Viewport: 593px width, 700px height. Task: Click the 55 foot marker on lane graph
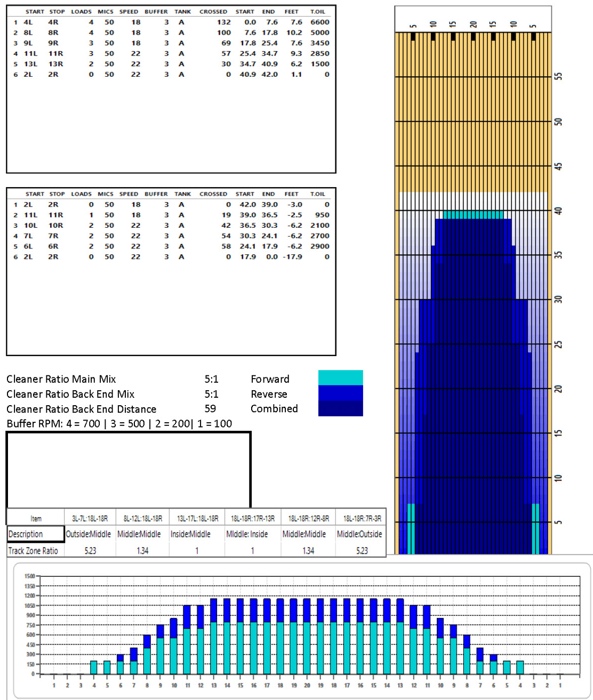coord(558,76)
